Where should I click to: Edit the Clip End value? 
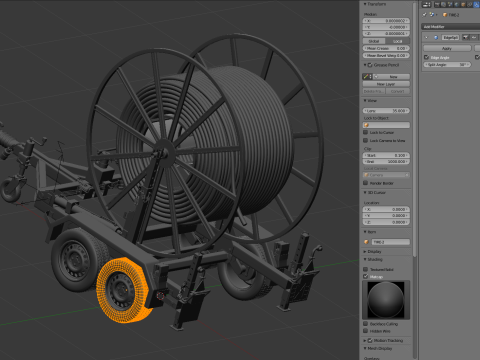(x=386, y=162)
